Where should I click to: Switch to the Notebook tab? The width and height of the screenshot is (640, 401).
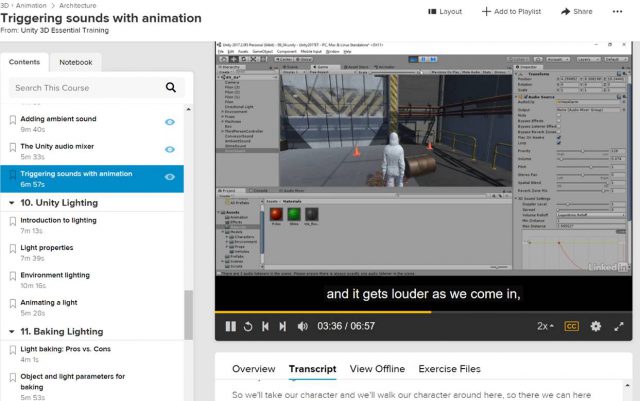click(x=76, y=62)
